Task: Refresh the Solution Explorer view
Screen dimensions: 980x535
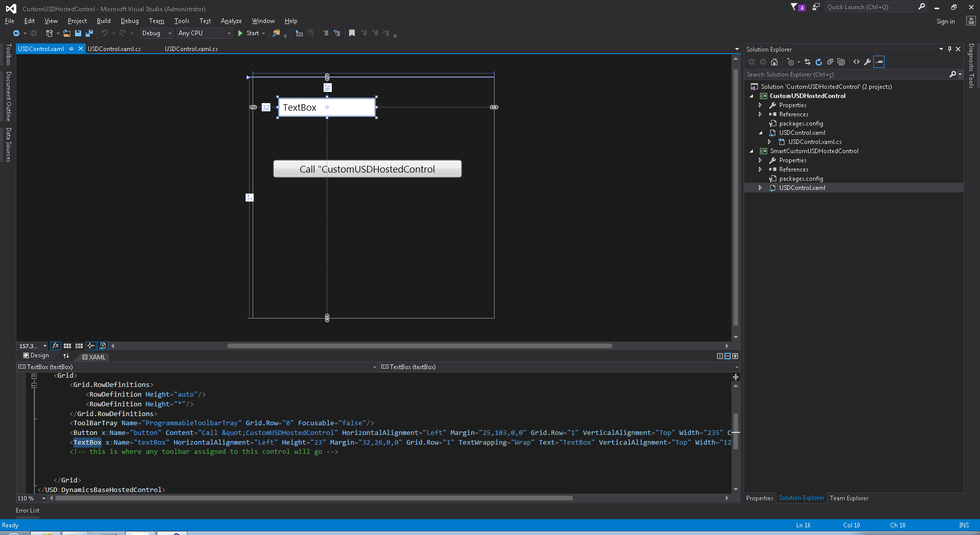Action: click(819, 62)
